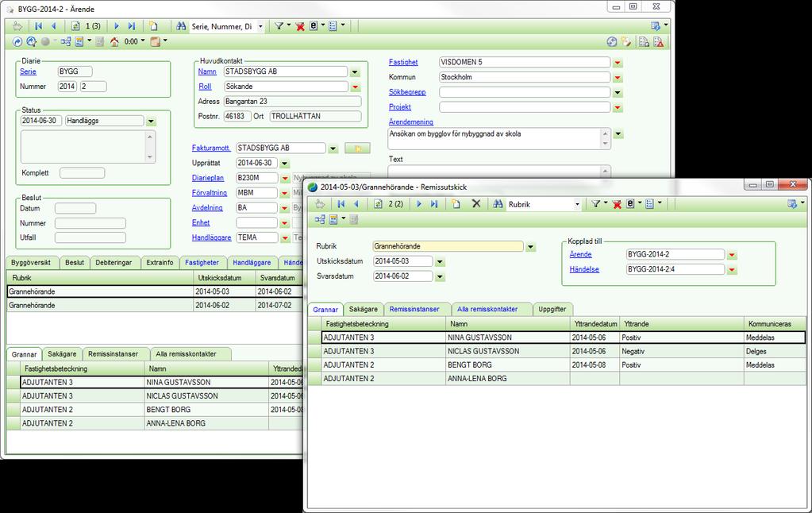Click Kommuniceras column header in Remissutskick grid
812x513 pixels.
point(775,324)
